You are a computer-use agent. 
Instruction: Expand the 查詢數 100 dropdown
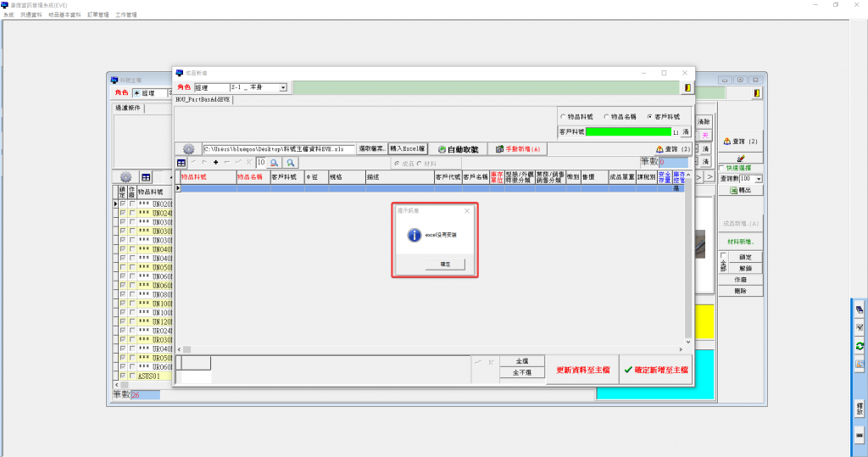[758, 179]
